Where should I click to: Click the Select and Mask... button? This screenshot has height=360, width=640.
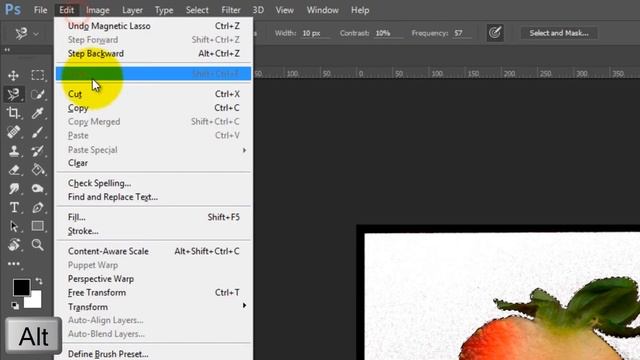tap(559, 33)
